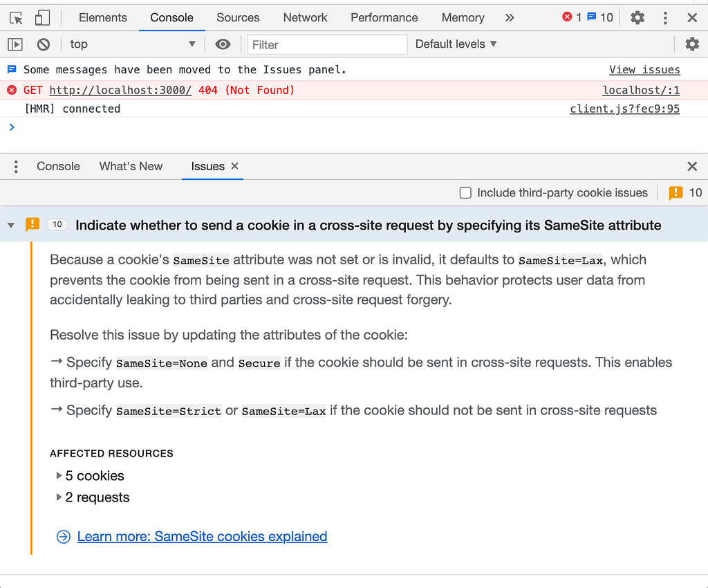Click the View issues link
Image resolution: width=708 pixels, height=588 pixels.
(x=644, y=69)
